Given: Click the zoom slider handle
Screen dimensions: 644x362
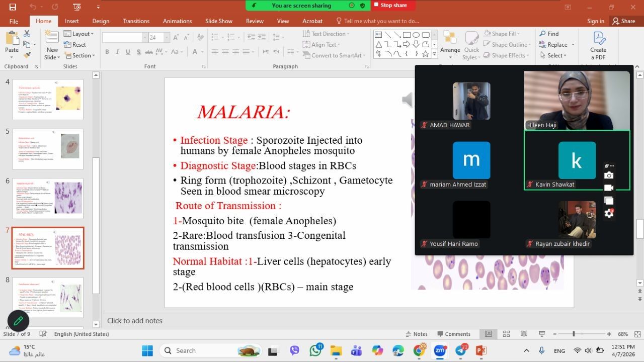Looking at the screenshot, I should [574, 334].
